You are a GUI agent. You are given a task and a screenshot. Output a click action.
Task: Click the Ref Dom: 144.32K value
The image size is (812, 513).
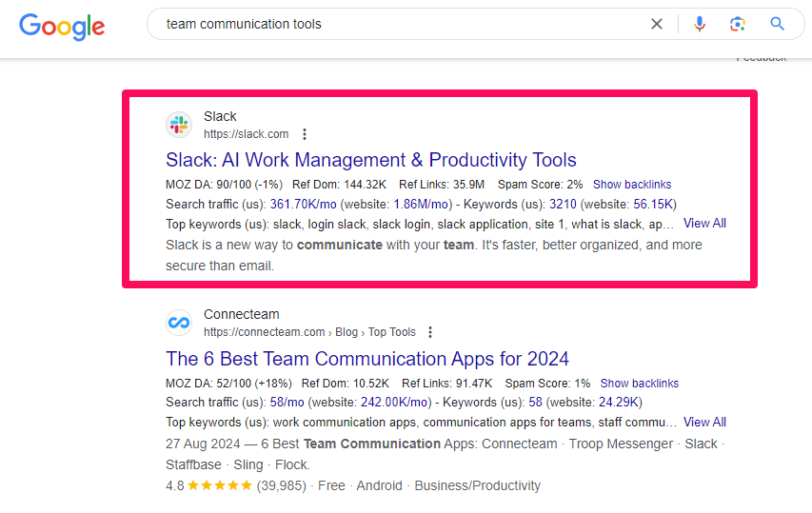tap(339, 185)
